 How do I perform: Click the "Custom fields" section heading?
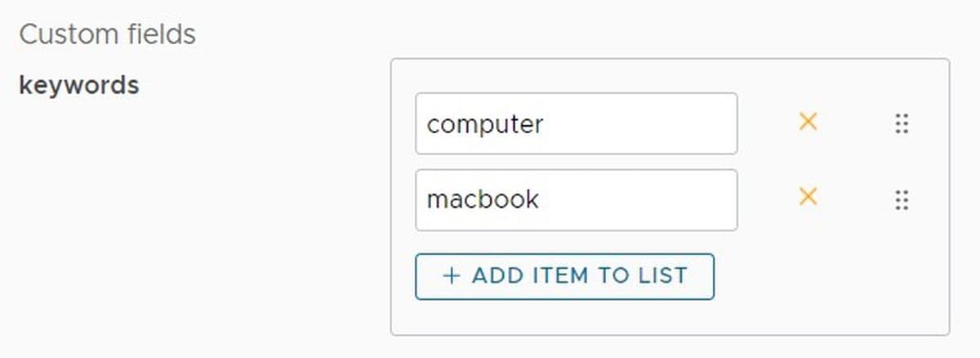coord(107,34)
